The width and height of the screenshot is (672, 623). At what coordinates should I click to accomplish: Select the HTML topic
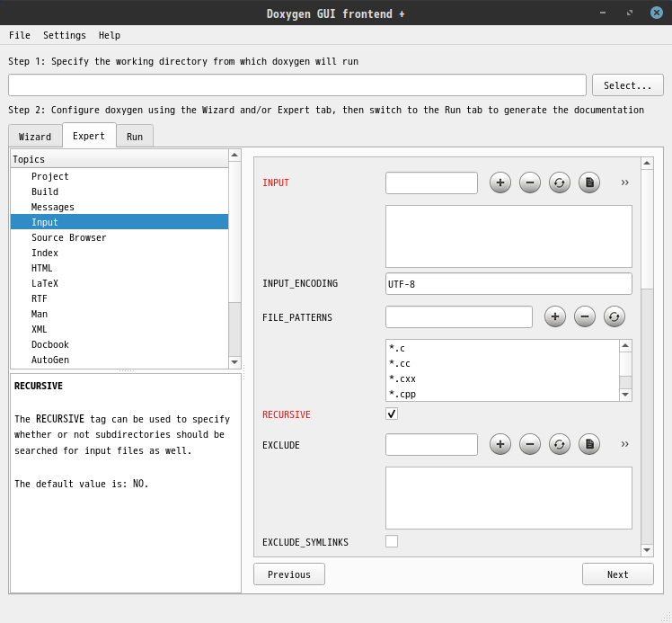(x=119, y=268)
